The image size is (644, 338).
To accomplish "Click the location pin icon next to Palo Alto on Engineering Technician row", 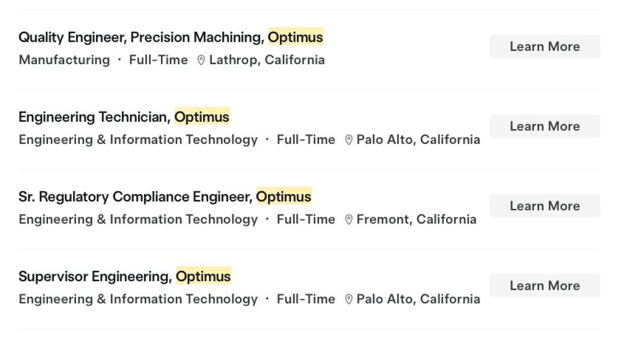I will pos(348,139).
